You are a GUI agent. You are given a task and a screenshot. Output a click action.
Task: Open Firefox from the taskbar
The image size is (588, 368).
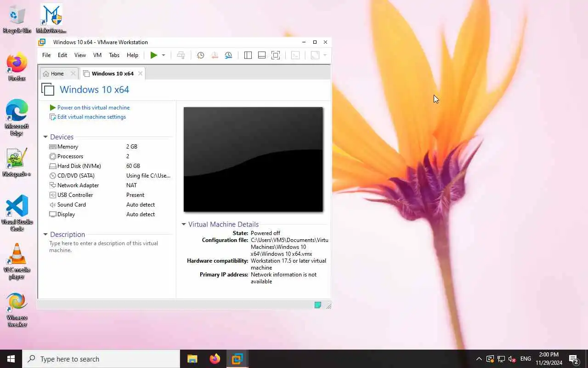point(215,359)
